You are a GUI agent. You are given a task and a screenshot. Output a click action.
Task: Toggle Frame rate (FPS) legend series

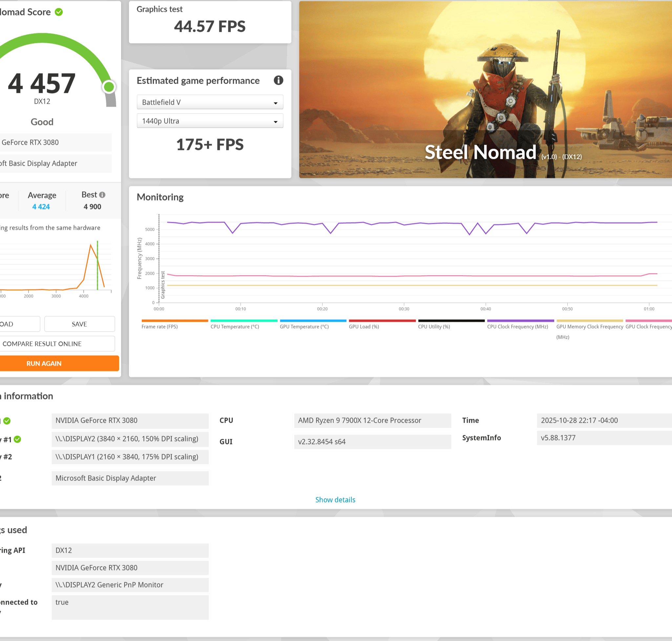(175, 325)
